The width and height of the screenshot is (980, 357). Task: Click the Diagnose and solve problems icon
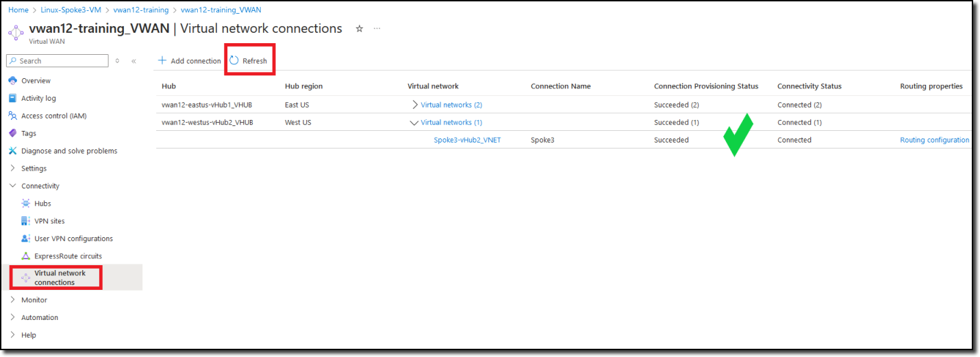pyautogui.click(x=12, y=151)
